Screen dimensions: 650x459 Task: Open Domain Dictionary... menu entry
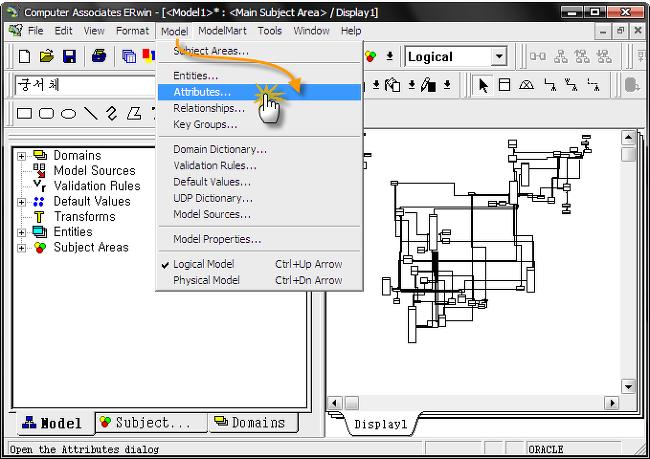tap(259, 149)
